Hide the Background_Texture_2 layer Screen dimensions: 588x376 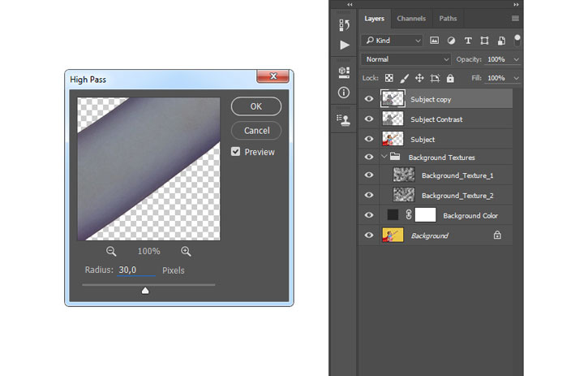click(x=369, y=195)
